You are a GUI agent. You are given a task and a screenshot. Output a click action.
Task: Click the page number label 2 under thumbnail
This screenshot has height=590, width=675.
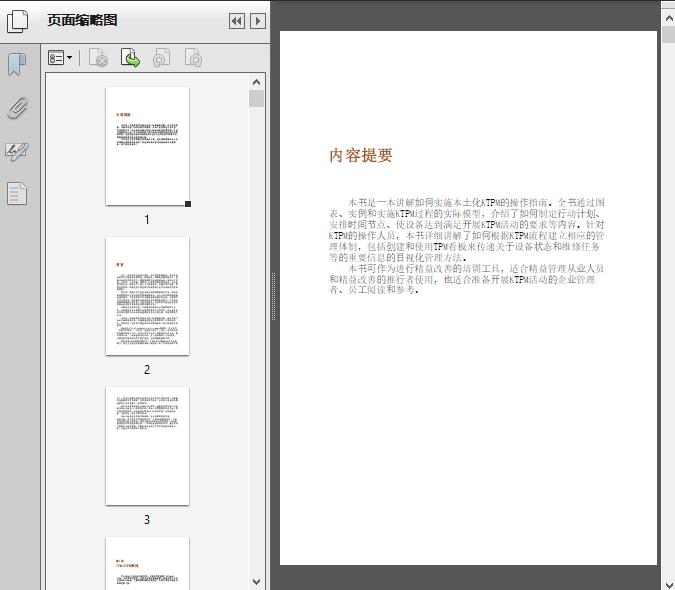pos(147,370)
